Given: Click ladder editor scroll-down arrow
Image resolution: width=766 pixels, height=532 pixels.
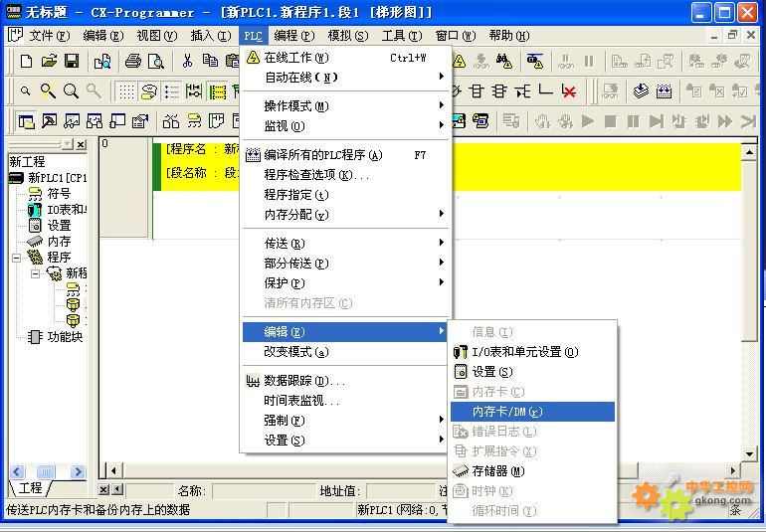Looking at the screenshot, I should tap(749, 453).
